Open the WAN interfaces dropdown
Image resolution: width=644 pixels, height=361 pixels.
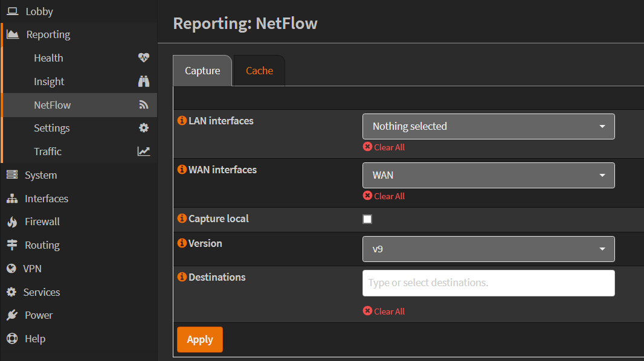(488, 176)
